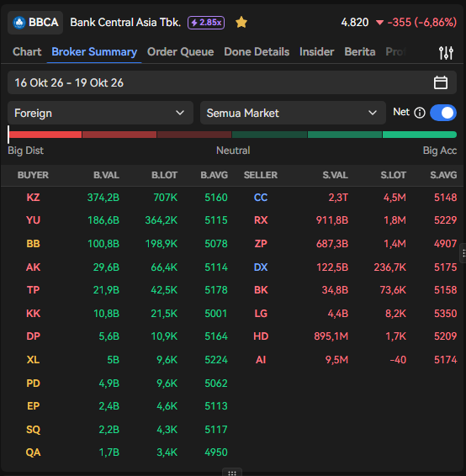Open the Done Details tab
Image resolution: width=466 pixels, height=476 pixels.
[257, 52]
